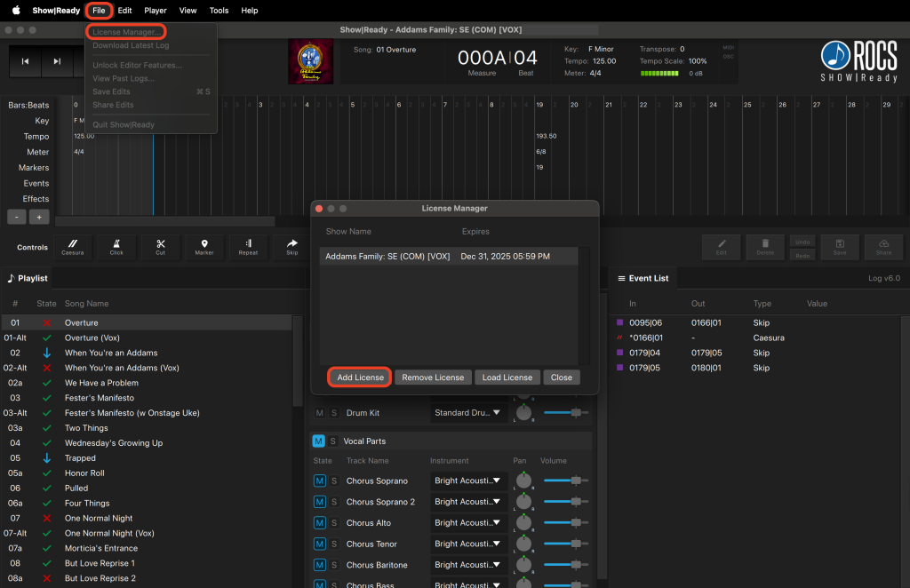Image resolution: width=910 pixels, height=588 pixels.
Task: Select the Click metronome control
Action: [x=116, y=246]
